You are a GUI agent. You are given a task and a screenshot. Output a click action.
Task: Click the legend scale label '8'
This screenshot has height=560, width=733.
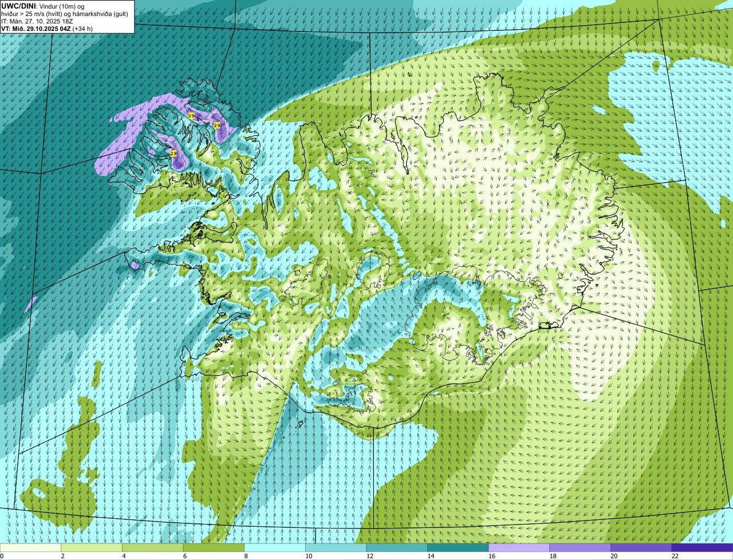pyautogui.click(x=246, y=556)
